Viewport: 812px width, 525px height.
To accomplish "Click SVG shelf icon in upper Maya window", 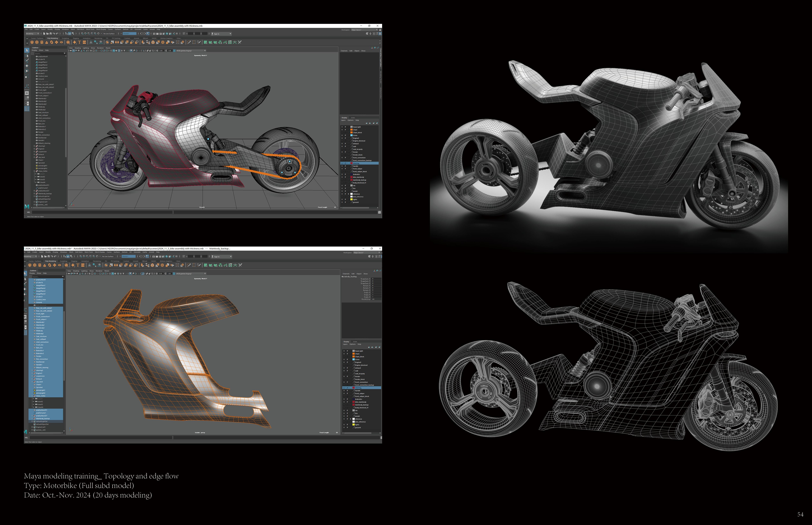I will click(84, 42).
